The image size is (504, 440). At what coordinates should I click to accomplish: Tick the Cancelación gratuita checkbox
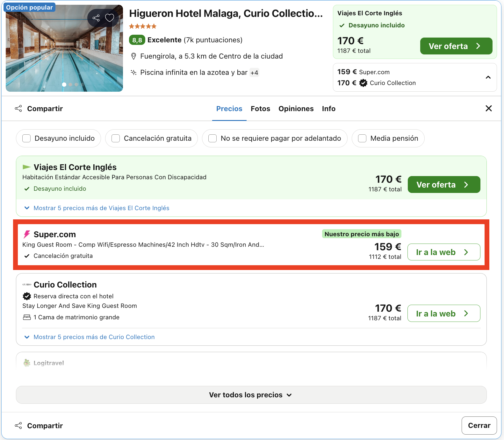[x=116, y=138]
